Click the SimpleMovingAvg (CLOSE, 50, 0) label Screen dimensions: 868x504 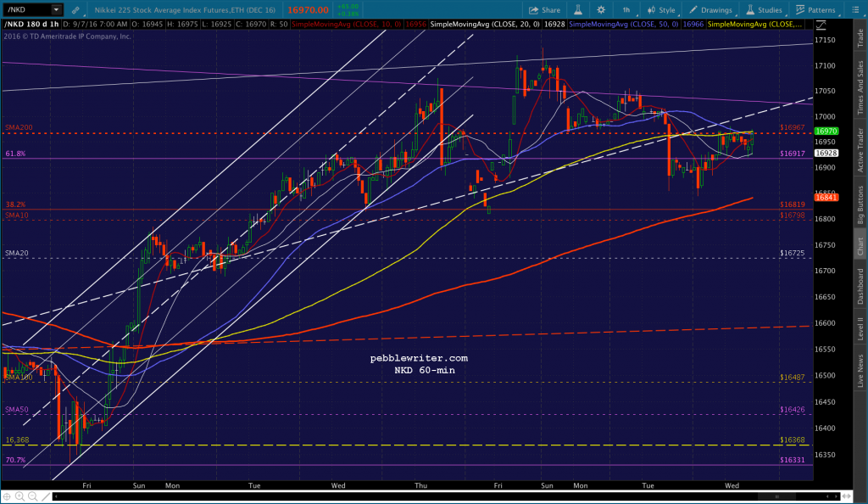point(624,25)
